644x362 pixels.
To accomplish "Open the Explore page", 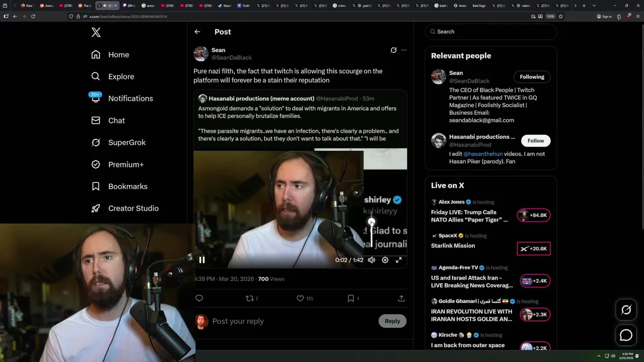I will (113, 76).
